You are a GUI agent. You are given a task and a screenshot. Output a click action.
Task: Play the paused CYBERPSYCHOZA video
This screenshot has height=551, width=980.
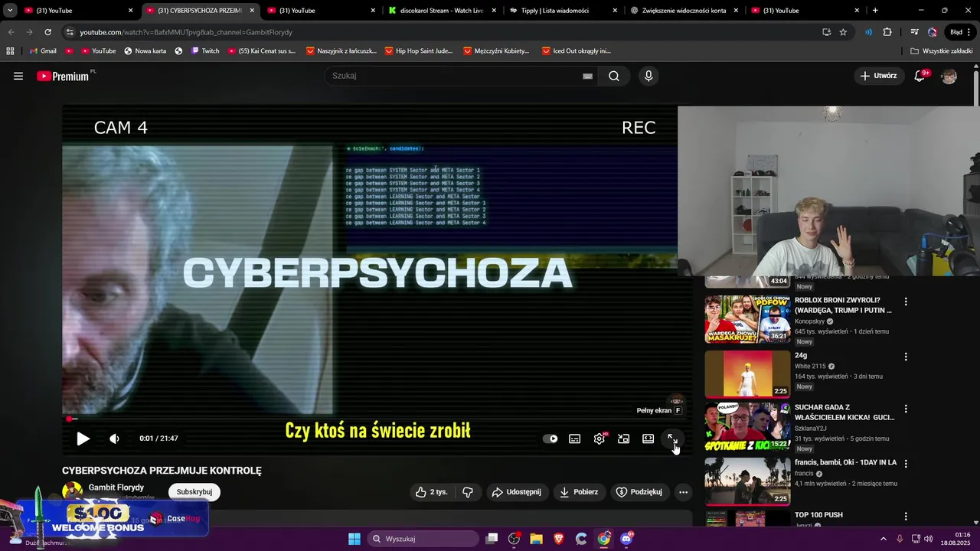[x=83, y=439]
